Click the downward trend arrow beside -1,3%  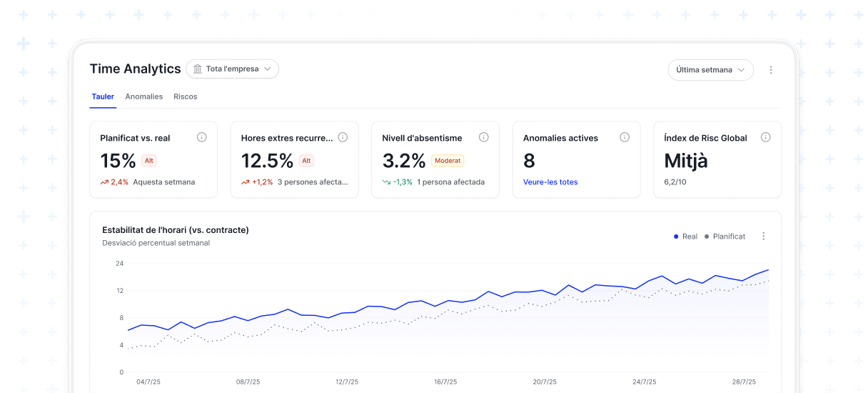(x=387, y=182)
